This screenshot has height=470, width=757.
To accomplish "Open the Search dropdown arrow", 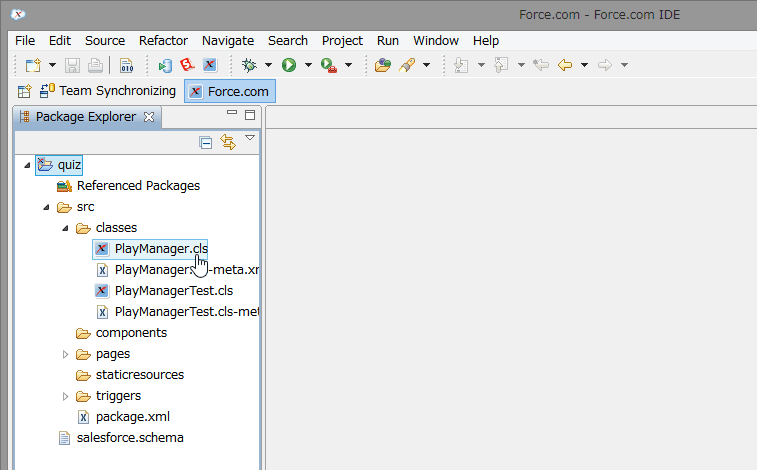I will 426,65.
